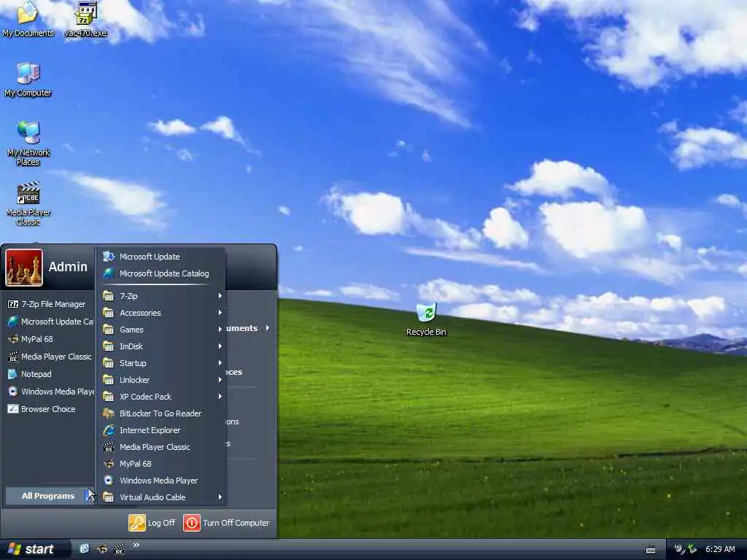Expand the Startup folder
Image resolution: width=747 pixels, height=560 pixels.
[x=161, y=363]
